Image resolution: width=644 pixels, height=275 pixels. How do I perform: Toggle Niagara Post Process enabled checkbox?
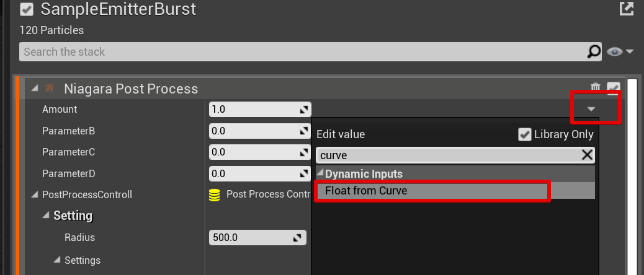(x=614, y=87)
